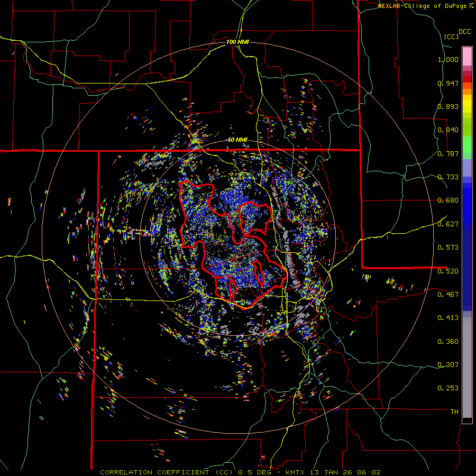The width and height of the screenshot is (476, 476).
Task: Click the DCC product label above the legend
Action: pyautogui.click(x=464, y=32)
